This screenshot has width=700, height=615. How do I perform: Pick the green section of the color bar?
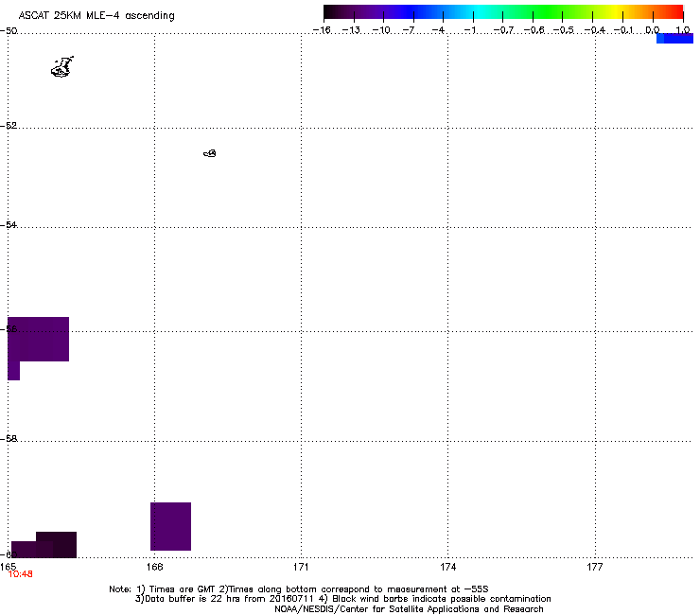pyautogui.click(x=547, y=12)
